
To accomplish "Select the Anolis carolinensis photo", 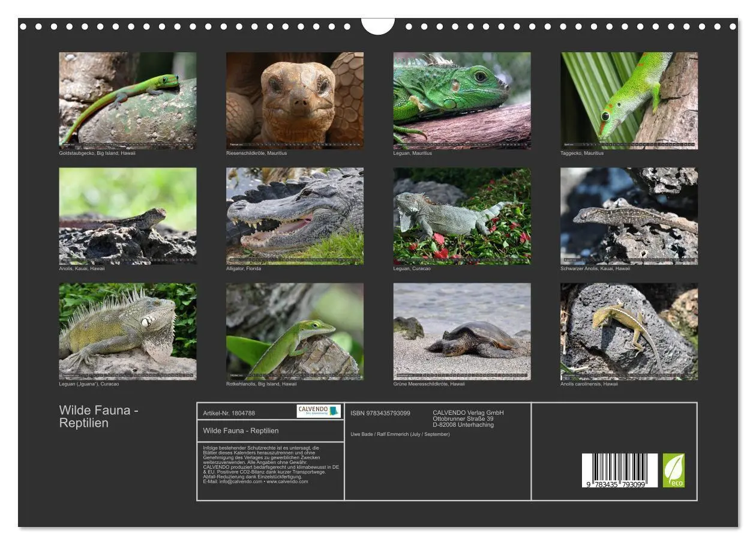I will 629,331.
